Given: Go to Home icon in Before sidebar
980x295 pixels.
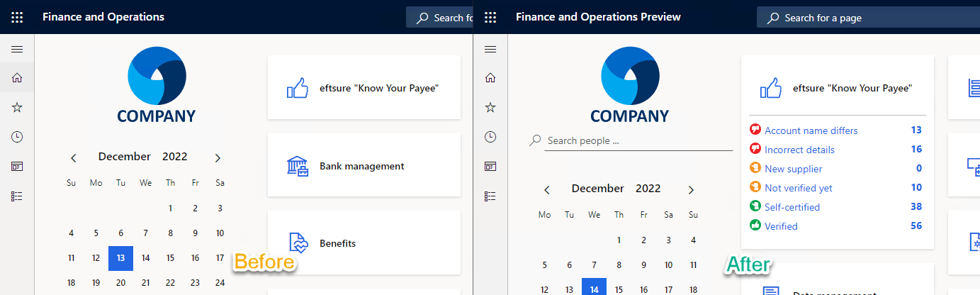Looking at the screenshot, I should point(17,78).
